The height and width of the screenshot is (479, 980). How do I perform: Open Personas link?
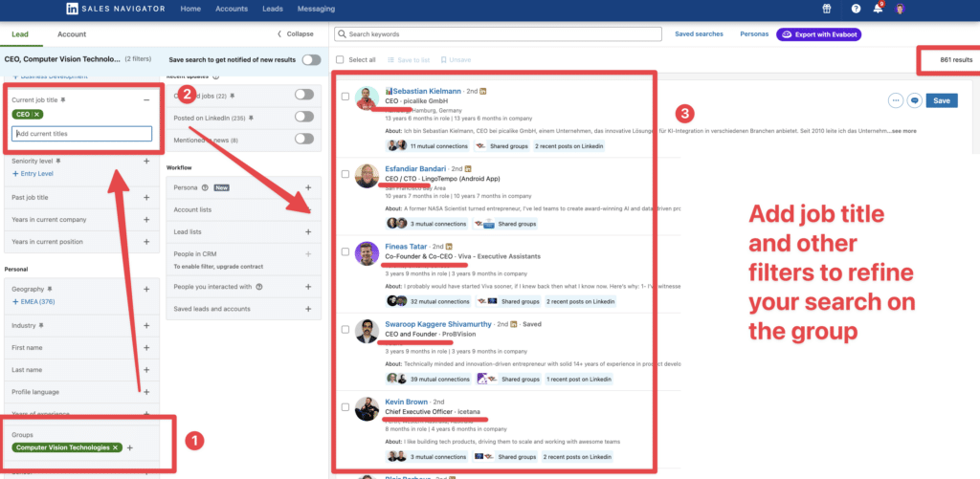(754, 34)
